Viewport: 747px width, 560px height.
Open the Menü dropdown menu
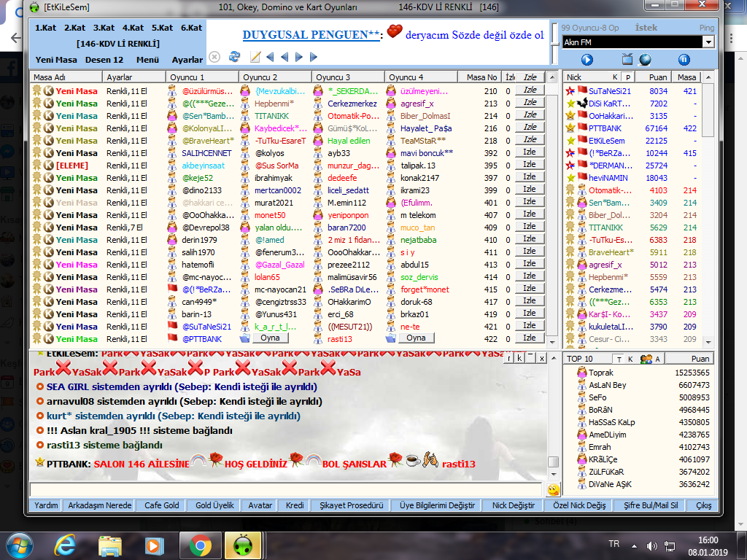coord(147,60)
